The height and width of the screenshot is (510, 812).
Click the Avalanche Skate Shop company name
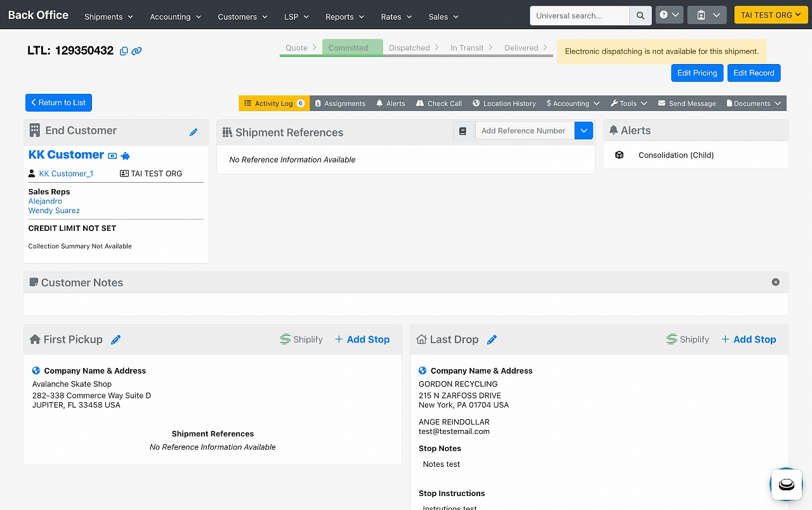[x=72, y=384]
